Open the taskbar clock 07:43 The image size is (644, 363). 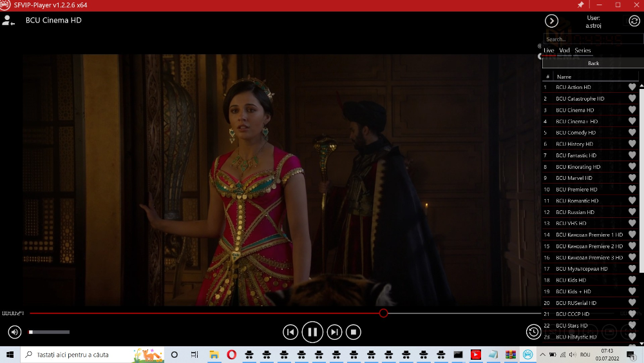click(607, 355)
